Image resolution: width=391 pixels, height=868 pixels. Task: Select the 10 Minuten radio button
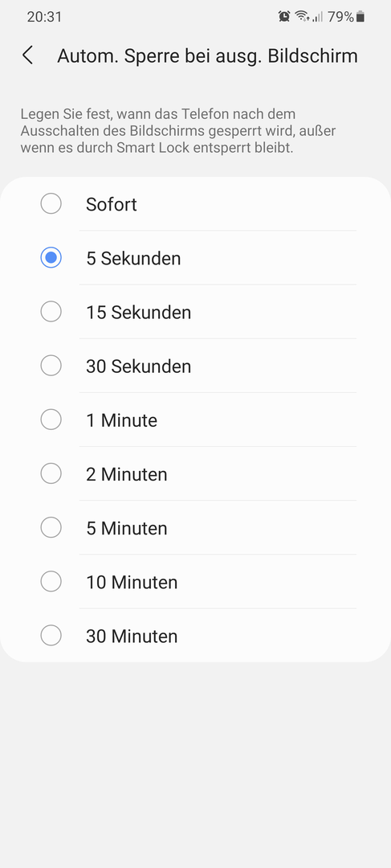coord(51,582)
